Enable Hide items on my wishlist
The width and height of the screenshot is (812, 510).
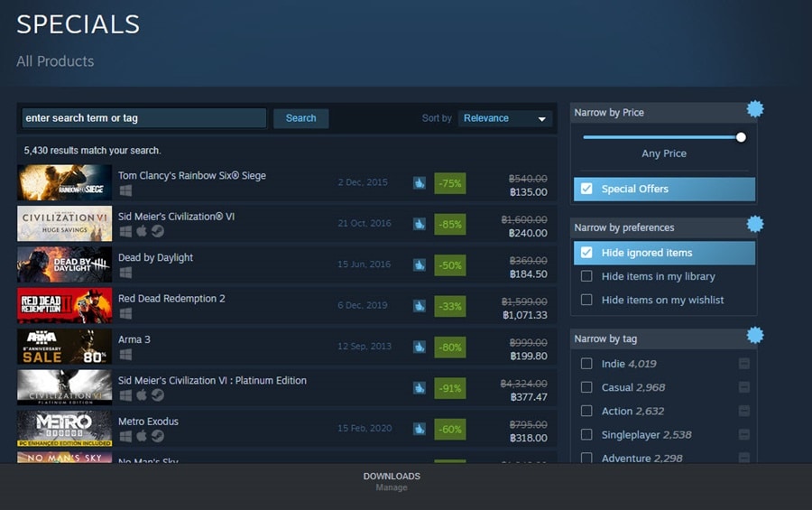coord(586,300)
